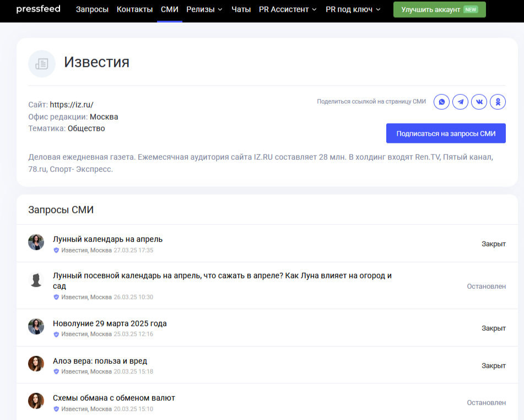Open author avatar for Схемы обмана request
The image size is (524, 420).
point(36,401)
